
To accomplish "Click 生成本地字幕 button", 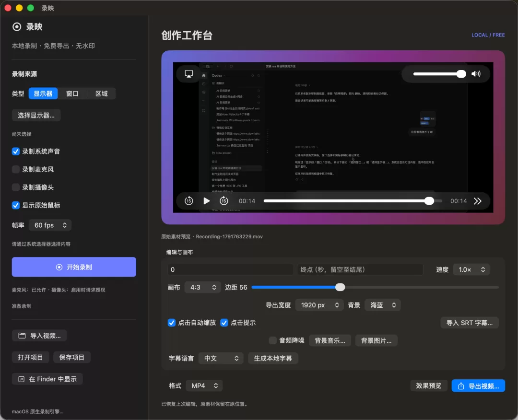I will 273,358.
